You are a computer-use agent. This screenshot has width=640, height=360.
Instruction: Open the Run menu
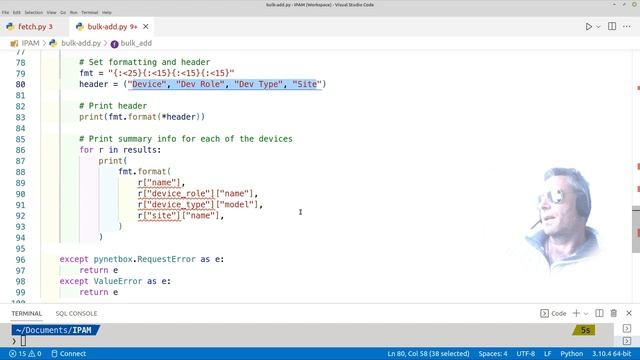pos(73,13)
